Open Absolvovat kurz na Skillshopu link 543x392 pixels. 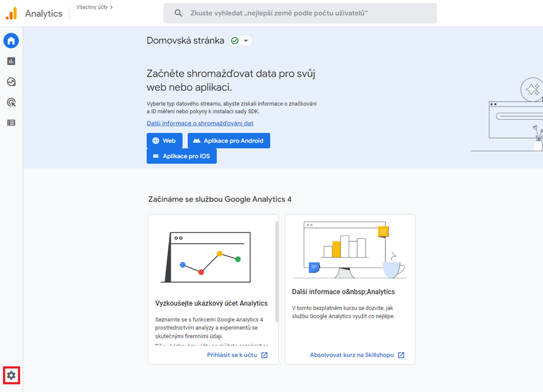pos(357,355)
